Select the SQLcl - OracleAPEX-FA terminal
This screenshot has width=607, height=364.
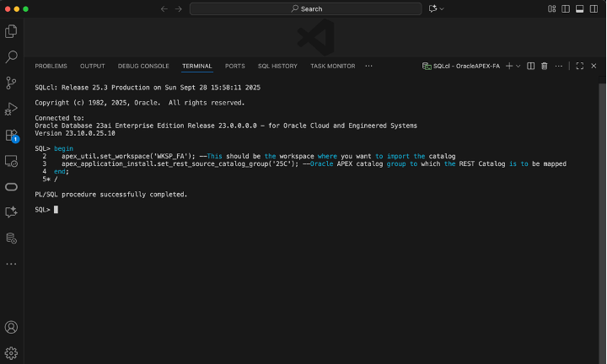[461, 67]
